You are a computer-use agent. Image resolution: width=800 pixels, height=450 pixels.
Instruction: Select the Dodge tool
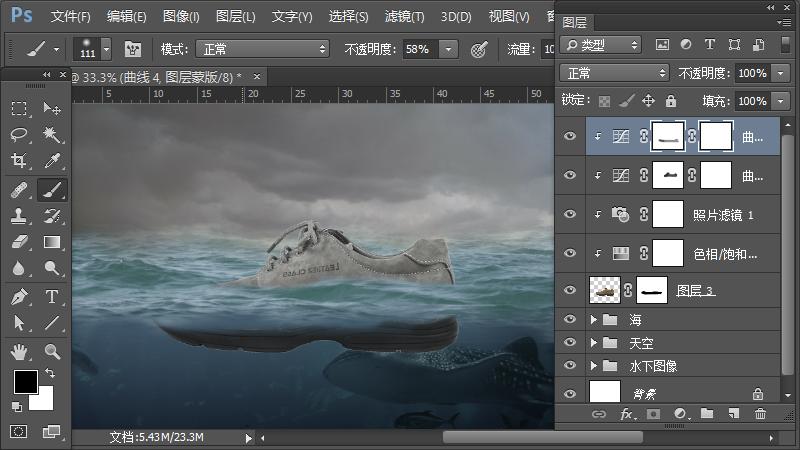[x=52, y=268]
